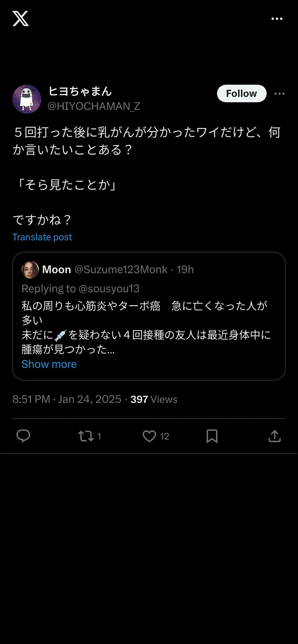The image size is (298, 644).
Task: Open post options next to Follow
Action: coord(279,94)
